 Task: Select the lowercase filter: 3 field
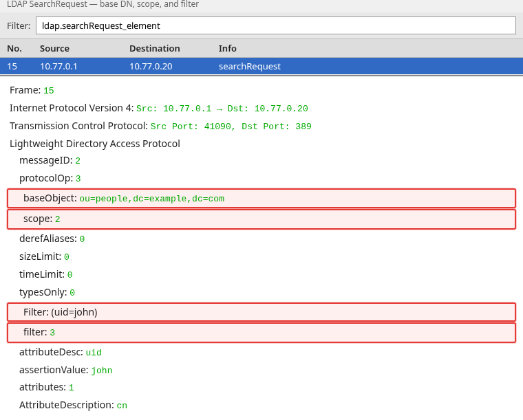click(261, 333)
